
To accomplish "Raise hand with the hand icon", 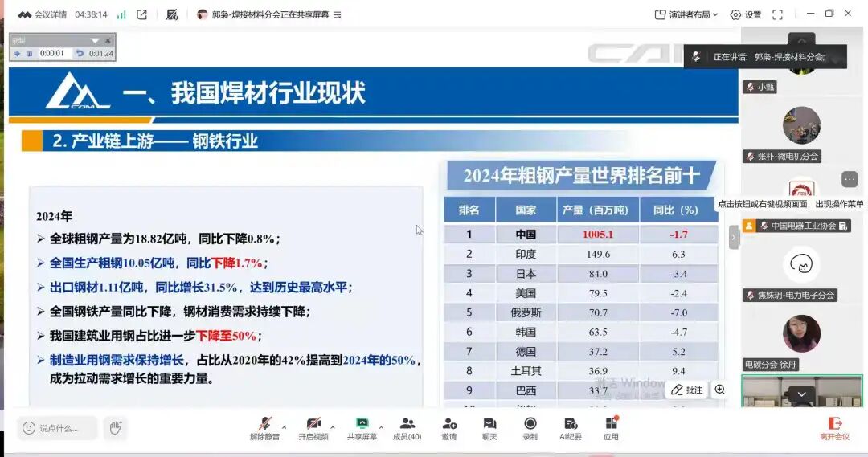I will click(115, 427).
